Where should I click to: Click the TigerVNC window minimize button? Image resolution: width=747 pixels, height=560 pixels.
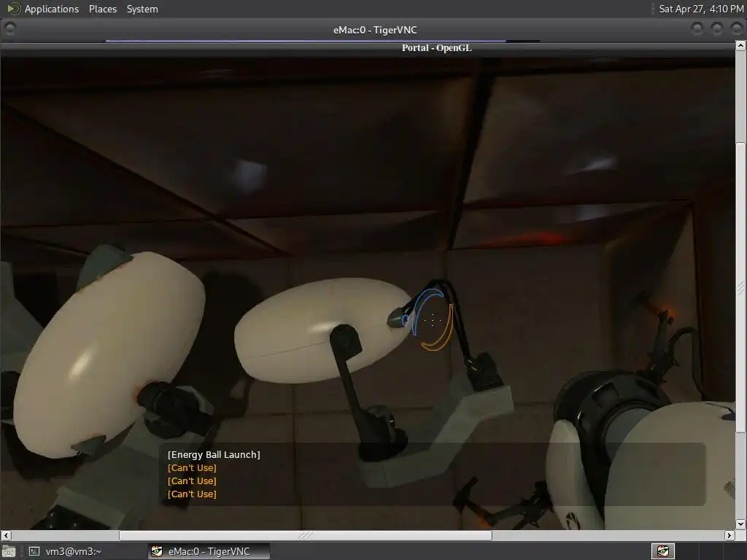[697, 29]
